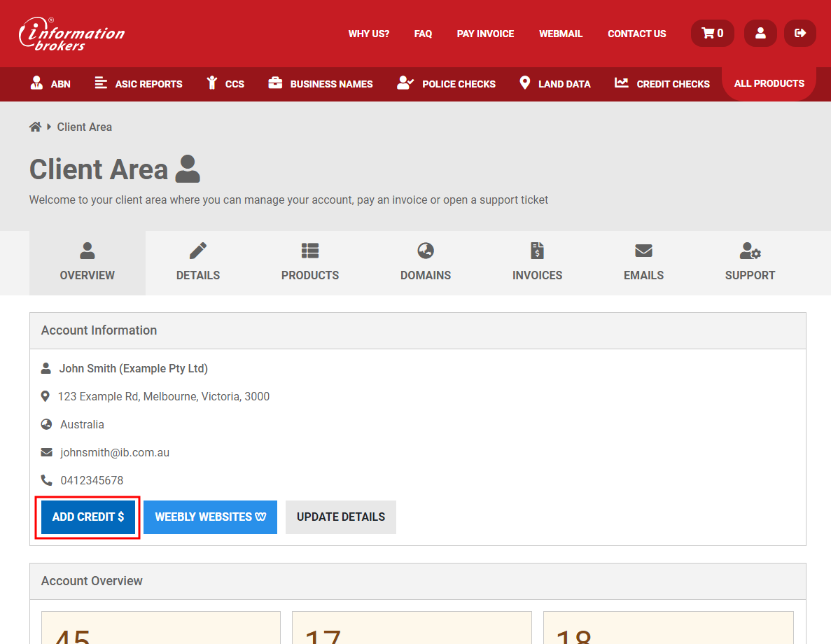Image resolution: width=831 pixels, height=644 pixels.
Task: Select the Emails envelope icon
Action: click(x=643, y=251)
